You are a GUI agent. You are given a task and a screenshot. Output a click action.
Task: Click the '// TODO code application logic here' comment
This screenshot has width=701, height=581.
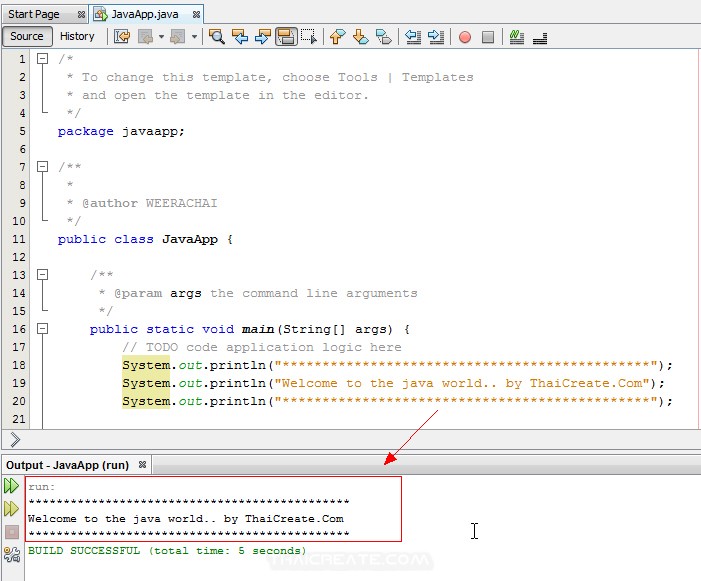(x=262, y=347)
